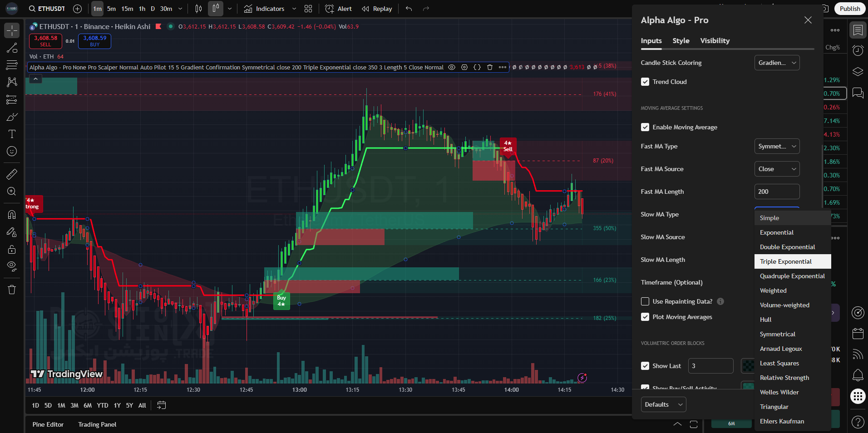The height and width of the screenshot is (433, 868).
Task: Click the Publish button
Action: (x=849, y=9)
